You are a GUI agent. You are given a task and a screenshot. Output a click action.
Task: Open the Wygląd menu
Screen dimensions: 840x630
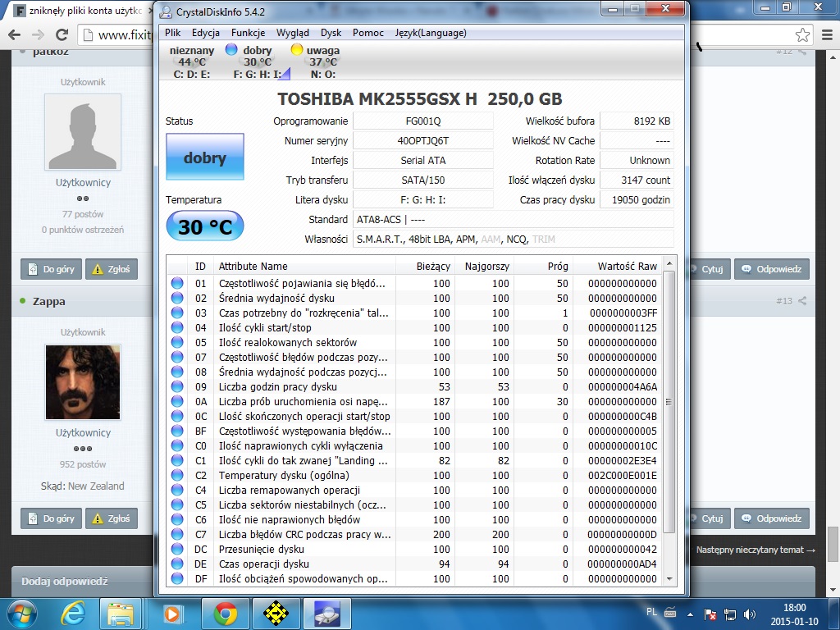point(293,33)
